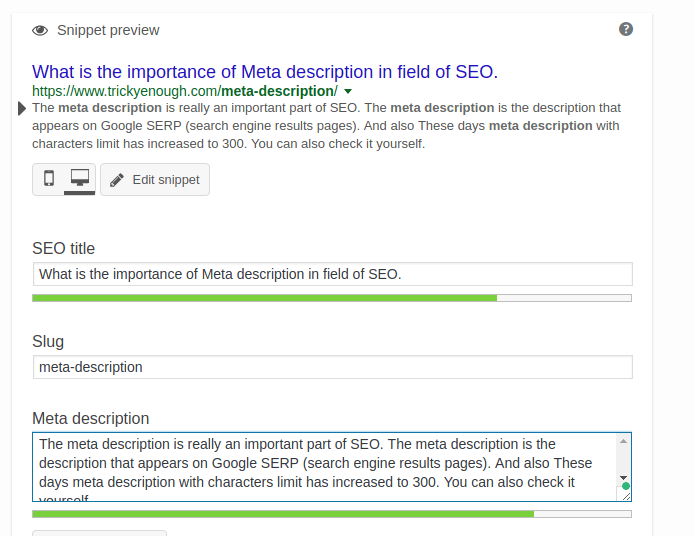Screen dimensions: 694x536
Task: Focus the Slug input field
Action: pyautogui.click(x=332, y=367)
